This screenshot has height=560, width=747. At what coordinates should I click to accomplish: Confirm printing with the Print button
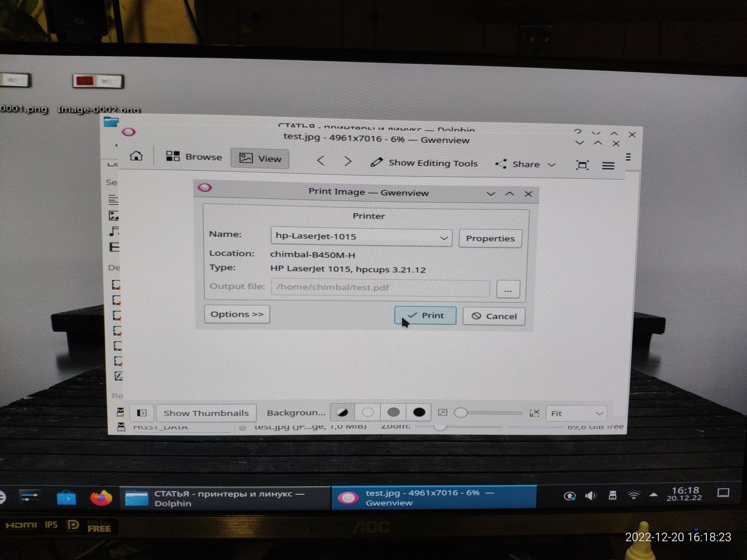pyautogui.click(x=425, y=315)
